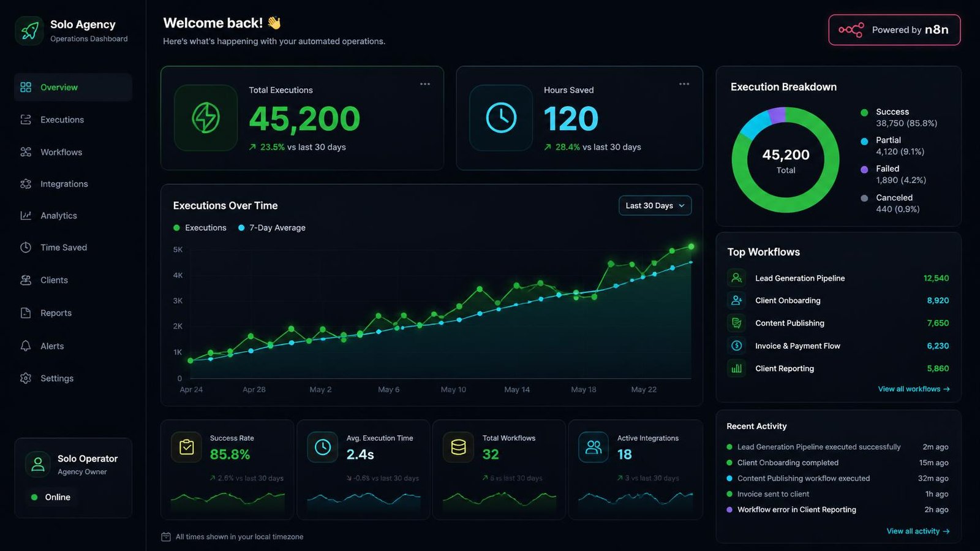This screenshot has height=551, width=980.
Task: Click the Analytics chart icon
Action: point(26,216)
